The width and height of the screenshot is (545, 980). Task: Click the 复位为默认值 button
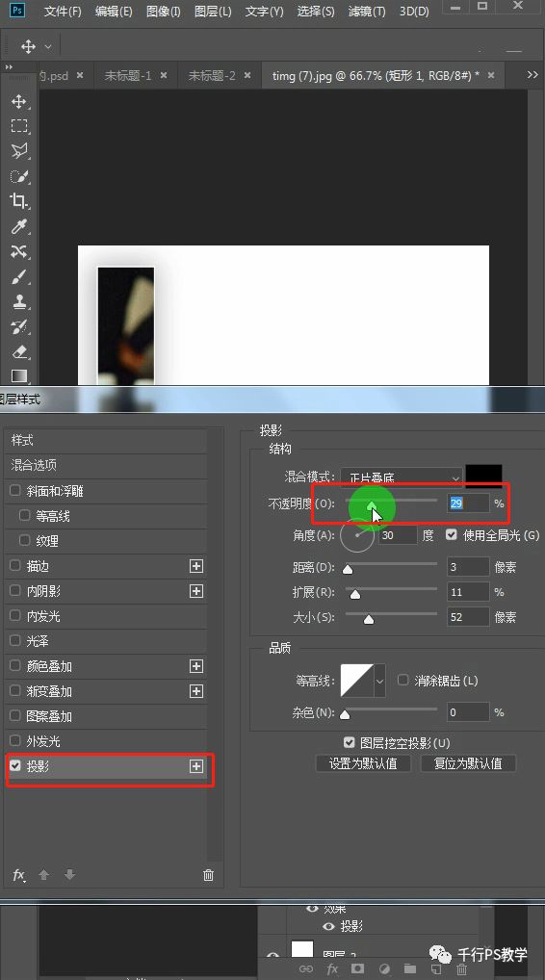(468, 763)
